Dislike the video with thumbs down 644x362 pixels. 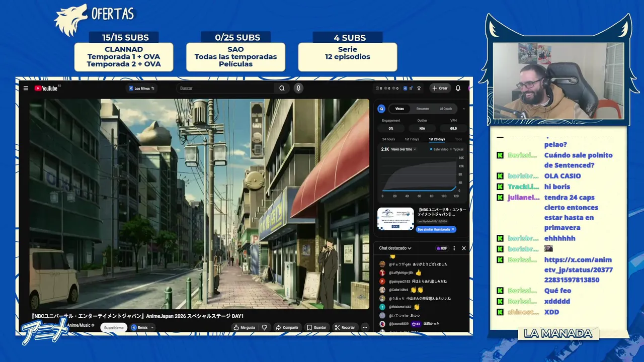[265, 327]
